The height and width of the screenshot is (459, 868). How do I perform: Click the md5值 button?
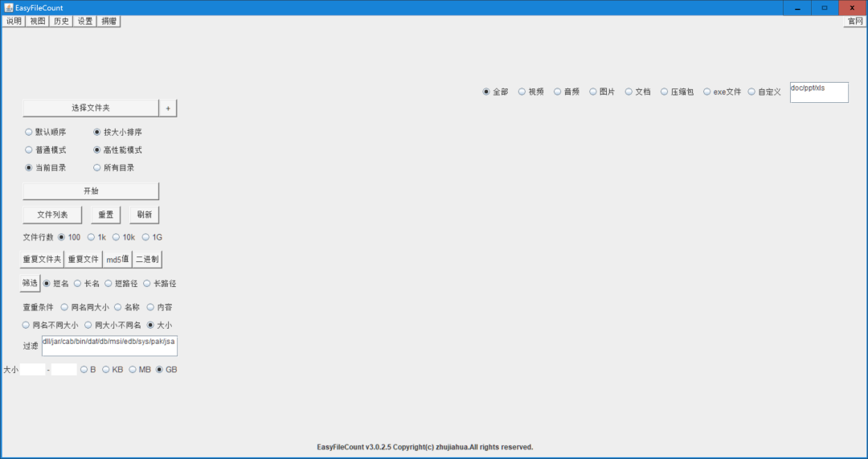pos(117,259)
